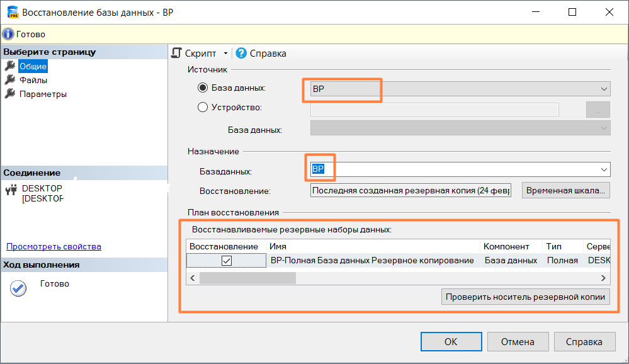
Task: Click the Скрипт scroll icon
Action: pyautogui.click(x=176, y=53)
